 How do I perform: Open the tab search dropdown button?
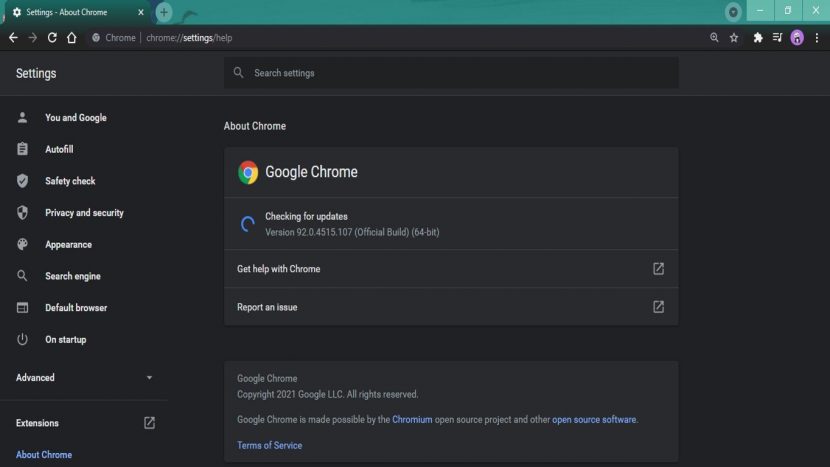tap(733, 12)
